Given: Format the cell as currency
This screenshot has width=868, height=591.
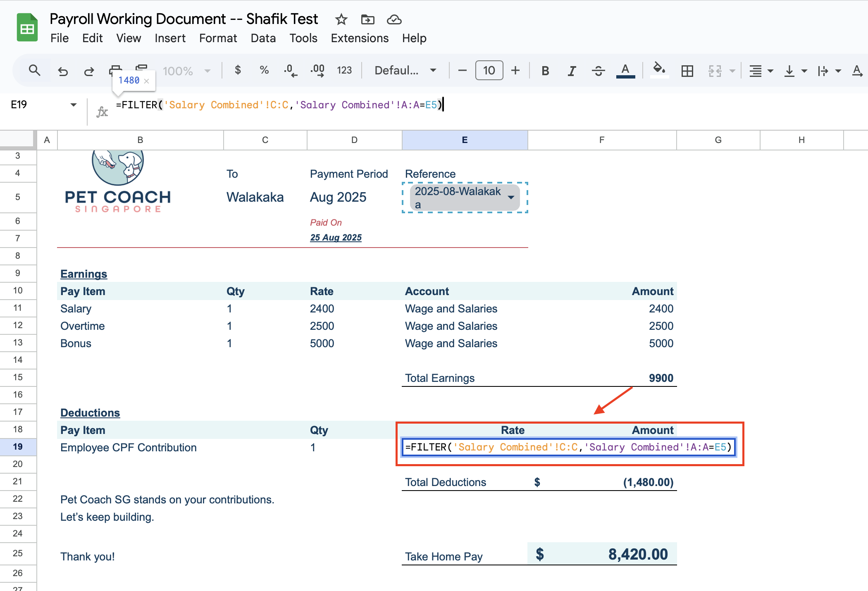Looking at the screenshot, I should 238,70.
